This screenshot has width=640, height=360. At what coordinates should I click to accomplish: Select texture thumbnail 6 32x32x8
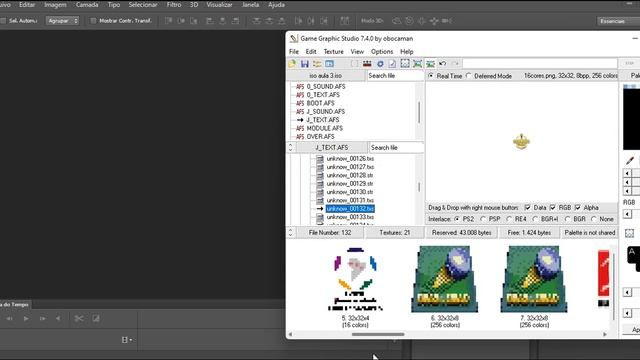(x=444, y=287)
